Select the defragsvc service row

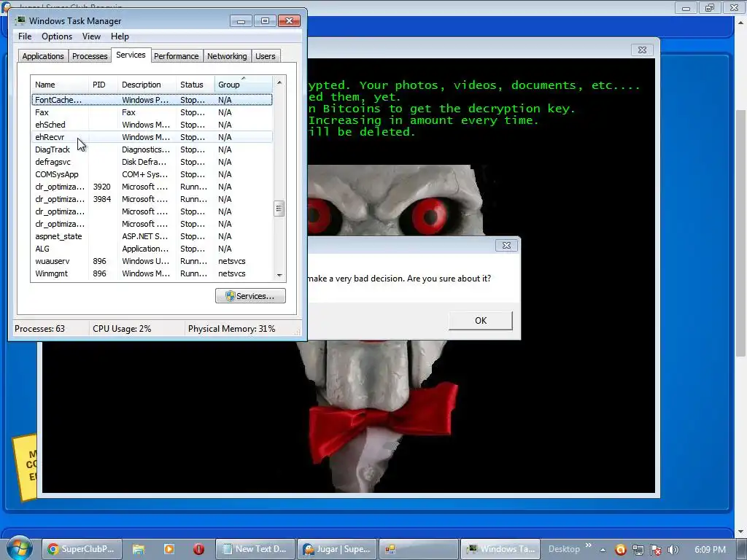click(x=152, y=162)
